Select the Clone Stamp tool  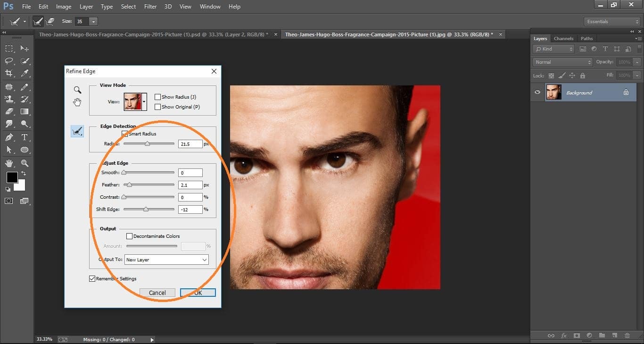pos(8,99)
